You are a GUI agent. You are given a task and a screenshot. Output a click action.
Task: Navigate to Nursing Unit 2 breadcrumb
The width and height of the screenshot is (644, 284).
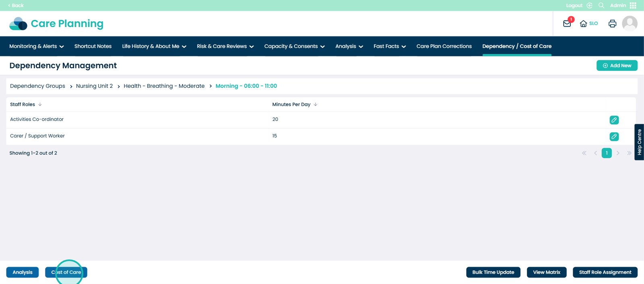[x=94, y=86]
